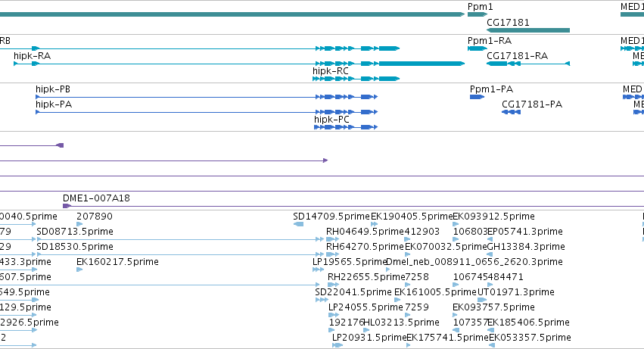Screen dimensions: 644x349
Task: Click EST EK185406.5prime label
Action: pyautogui.click(x=528, y=323)
